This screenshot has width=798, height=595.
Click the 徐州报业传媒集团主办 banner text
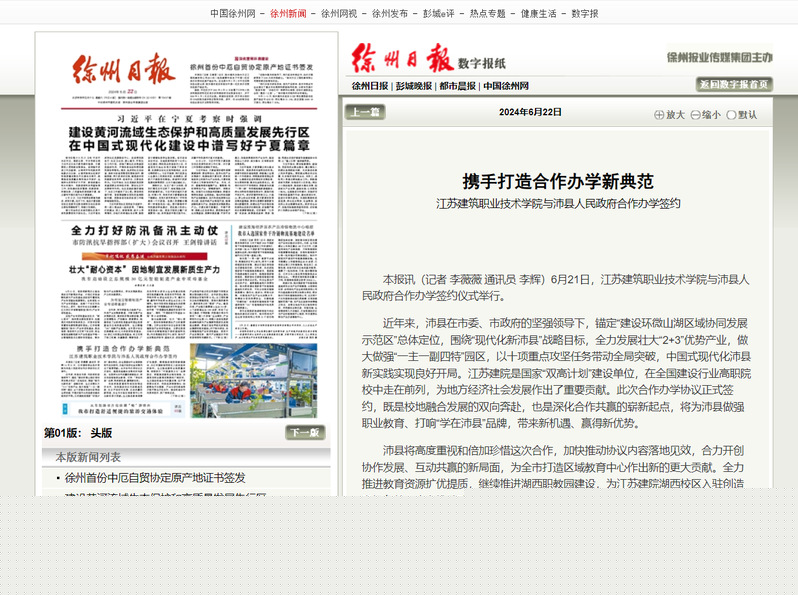click(720, 57)
